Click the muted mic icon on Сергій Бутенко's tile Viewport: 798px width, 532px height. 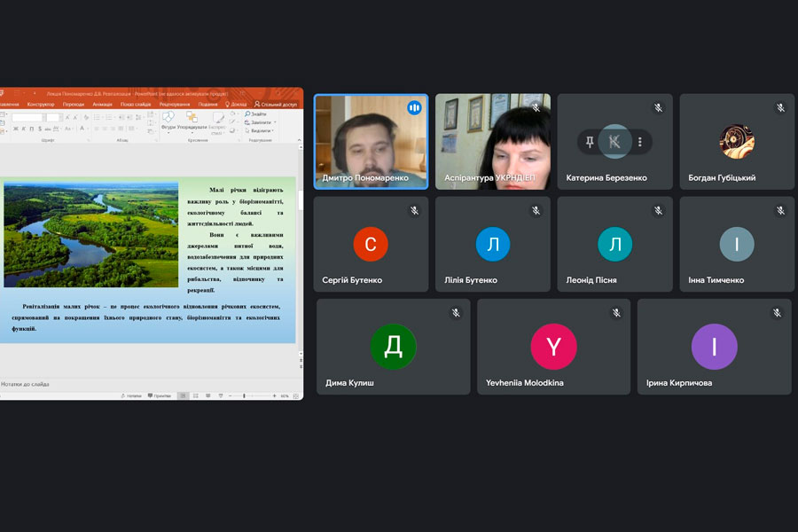click(x=413, y=211)
